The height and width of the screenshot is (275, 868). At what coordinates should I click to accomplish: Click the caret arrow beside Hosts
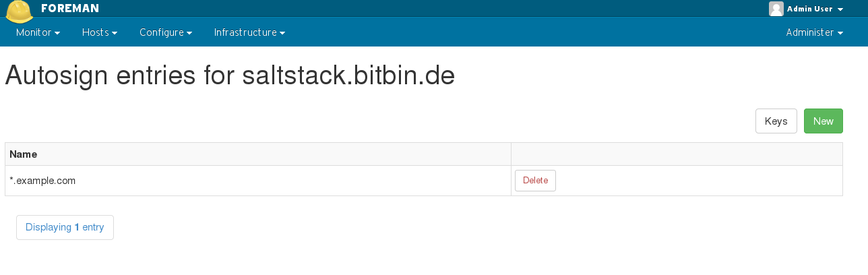pyautogui.click(x=115, y=33)
